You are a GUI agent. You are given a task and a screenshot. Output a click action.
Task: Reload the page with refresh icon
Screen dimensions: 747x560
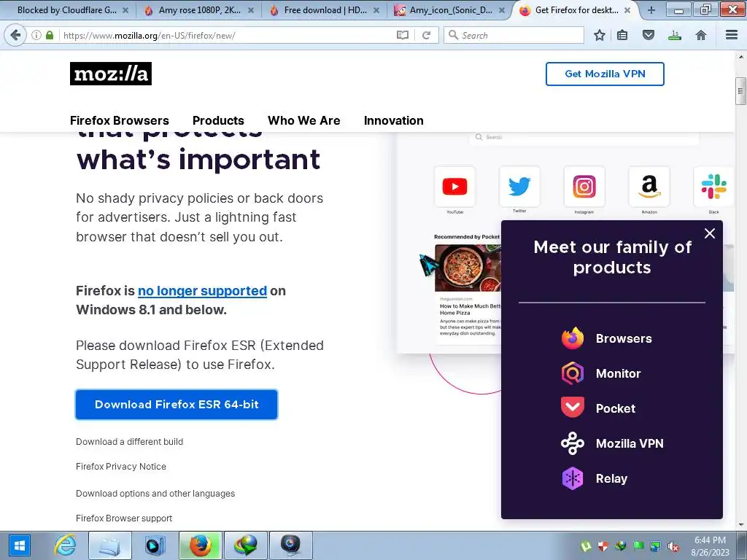click(x=426, y=35)
